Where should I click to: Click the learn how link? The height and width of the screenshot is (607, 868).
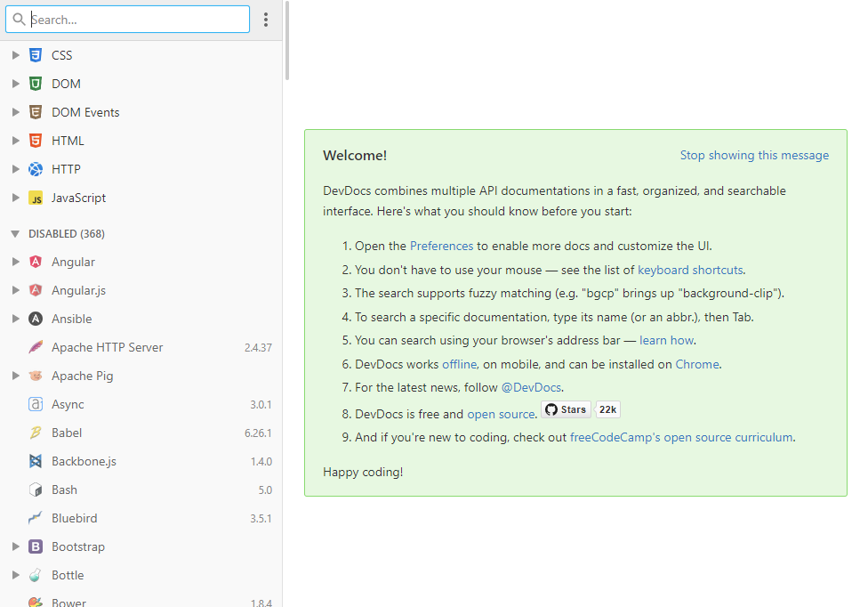[x=666, y=340]
